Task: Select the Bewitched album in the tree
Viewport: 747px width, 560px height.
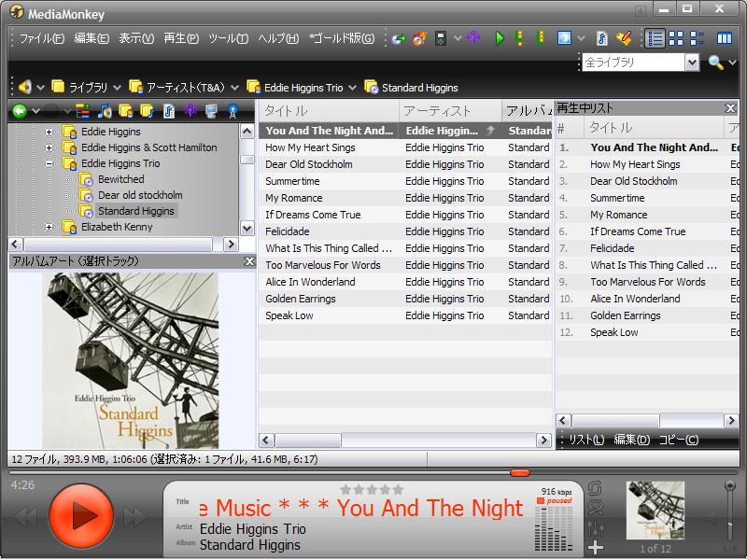Action: (120, 179)
